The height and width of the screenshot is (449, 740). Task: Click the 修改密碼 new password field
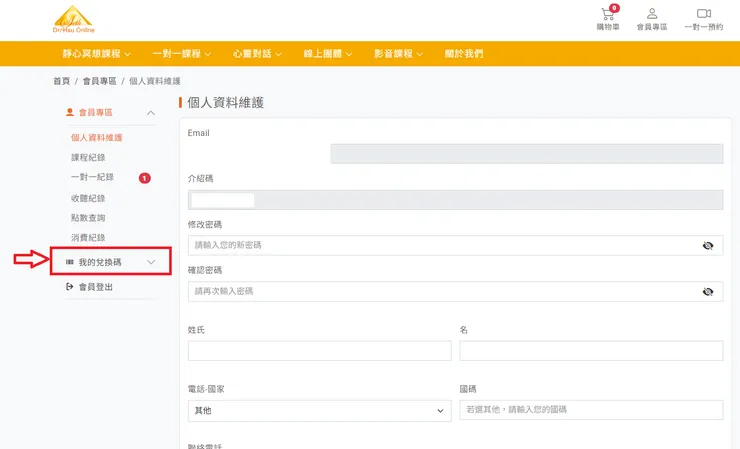tap(455, 246)
